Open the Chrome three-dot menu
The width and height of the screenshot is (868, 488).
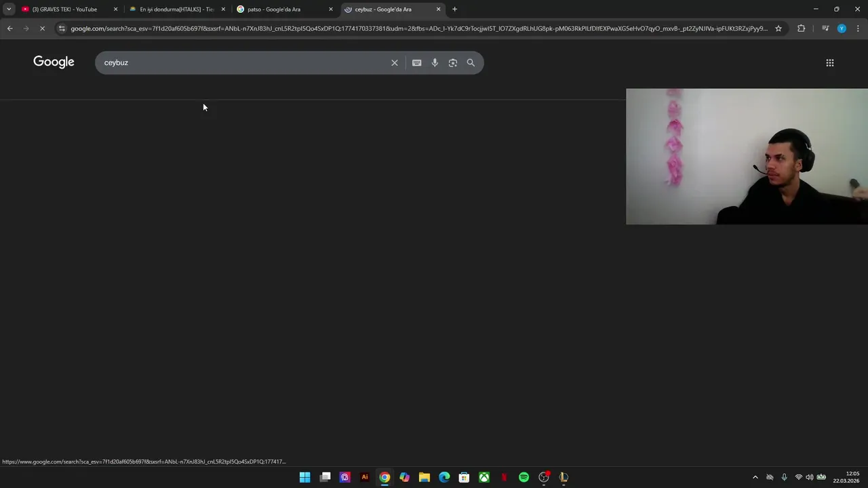[858, 28]
